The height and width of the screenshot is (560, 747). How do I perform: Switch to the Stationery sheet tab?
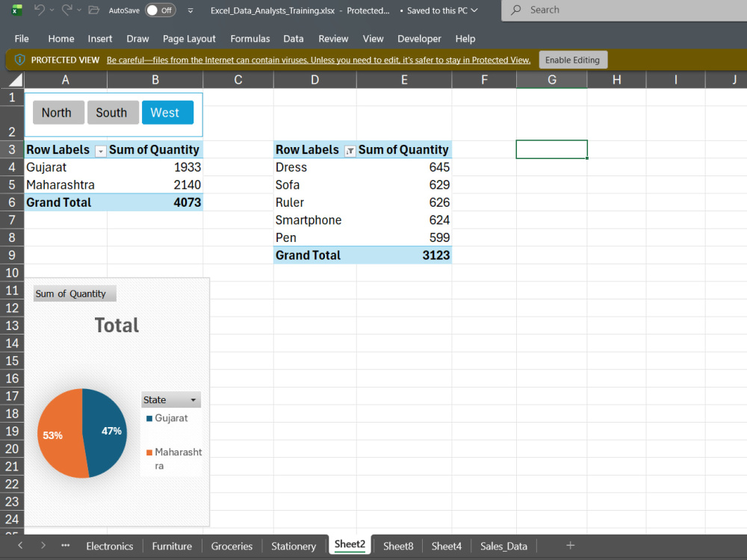coord(294,547)
